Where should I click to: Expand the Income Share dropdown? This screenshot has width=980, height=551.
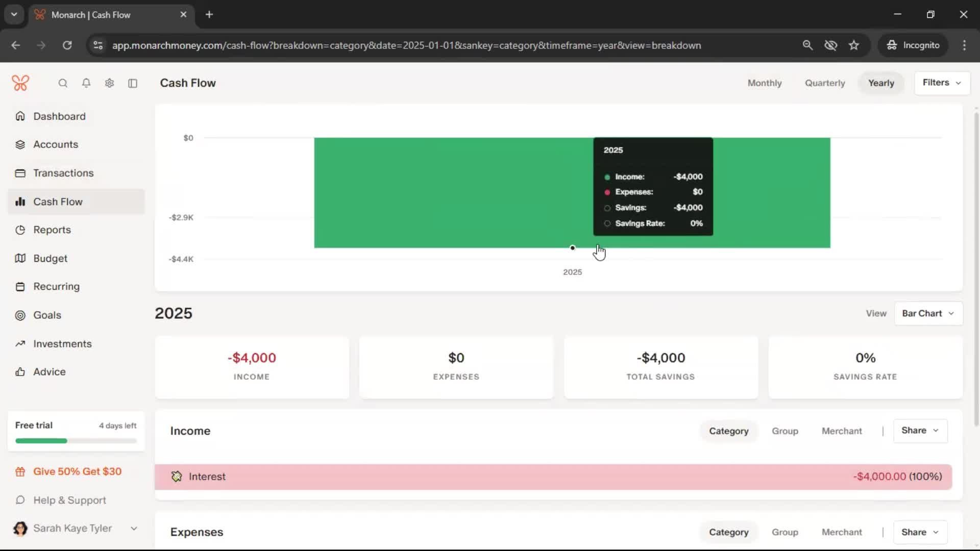pyautogui.click(x=920, y=431)
